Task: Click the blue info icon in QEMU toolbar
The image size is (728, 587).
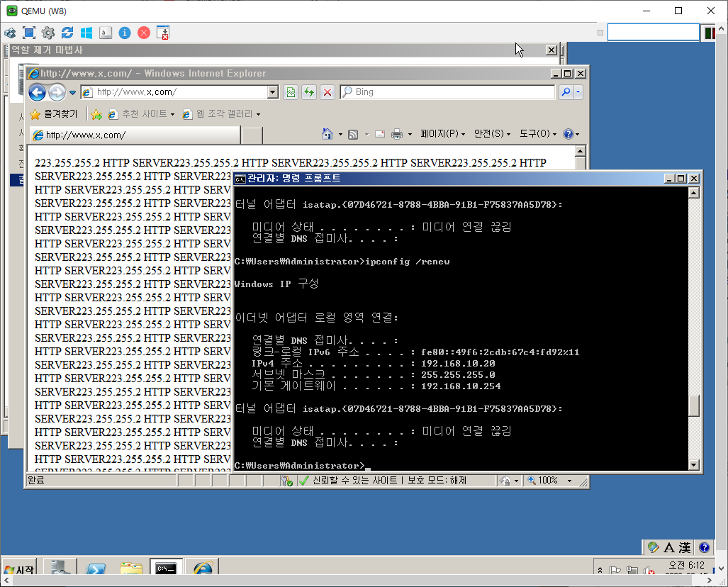Action: pos(125,33)
